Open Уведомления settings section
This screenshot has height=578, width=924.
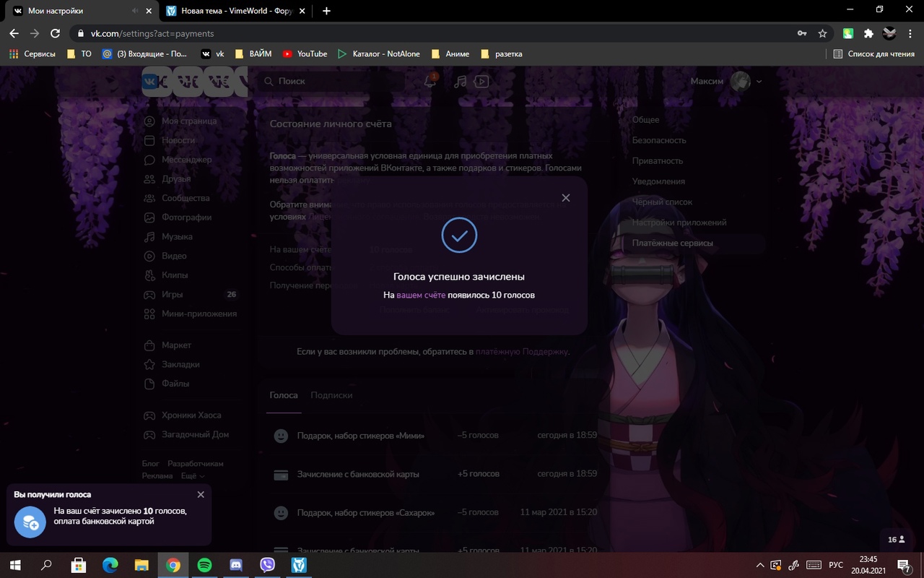[x=658, y=181]
